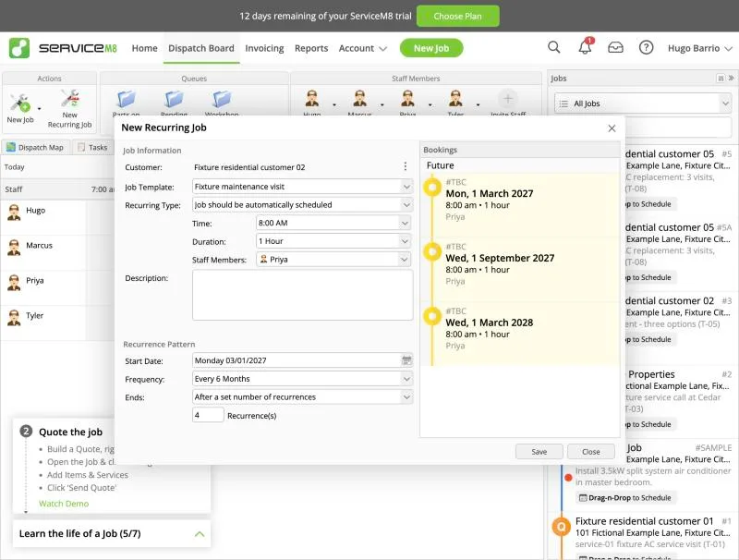Click the Recurrences number field

click(x=208, y=415)
